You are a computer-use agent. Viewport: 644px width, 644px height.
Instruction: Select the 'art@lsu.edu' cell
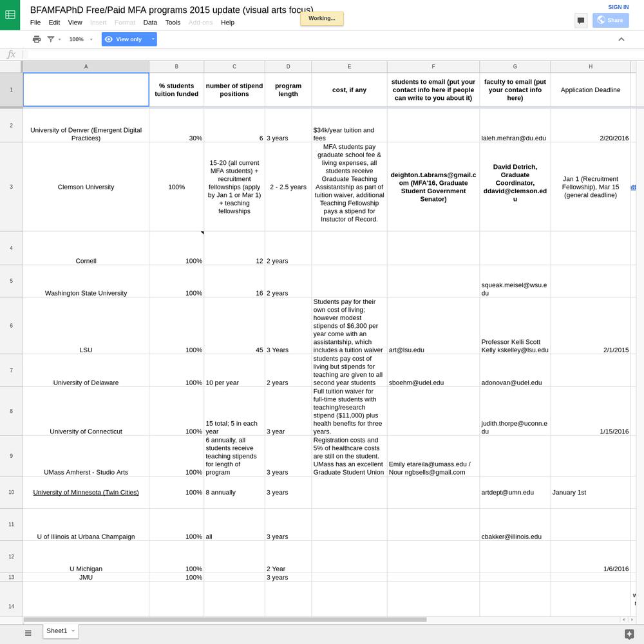pos(433,326)
